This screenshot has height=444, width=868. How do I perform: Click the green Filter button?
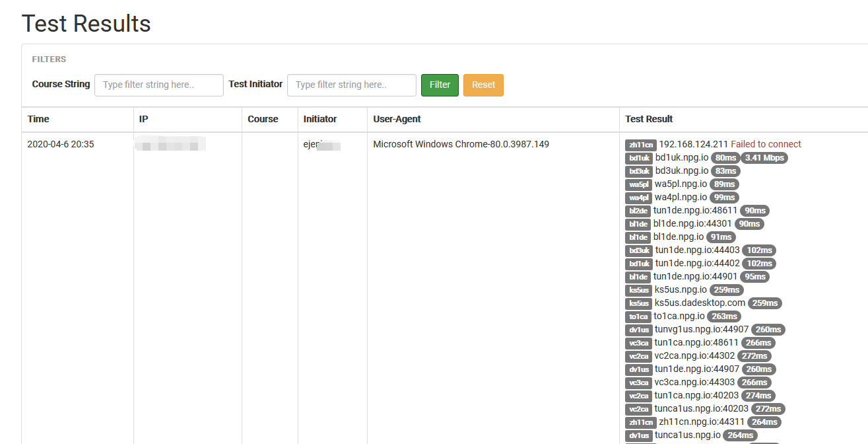pos(440,85)
